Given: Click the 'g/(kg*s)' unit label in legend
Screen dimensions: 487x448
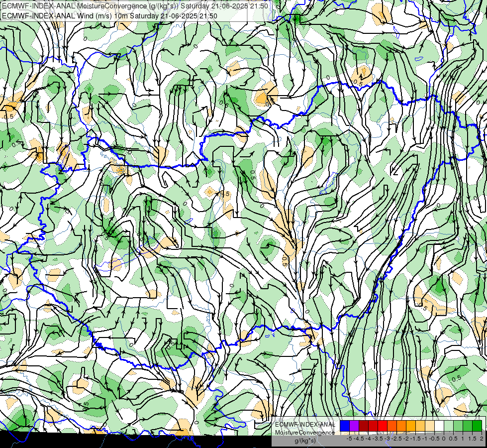Looking at the screenshot, I should point(305,441).
